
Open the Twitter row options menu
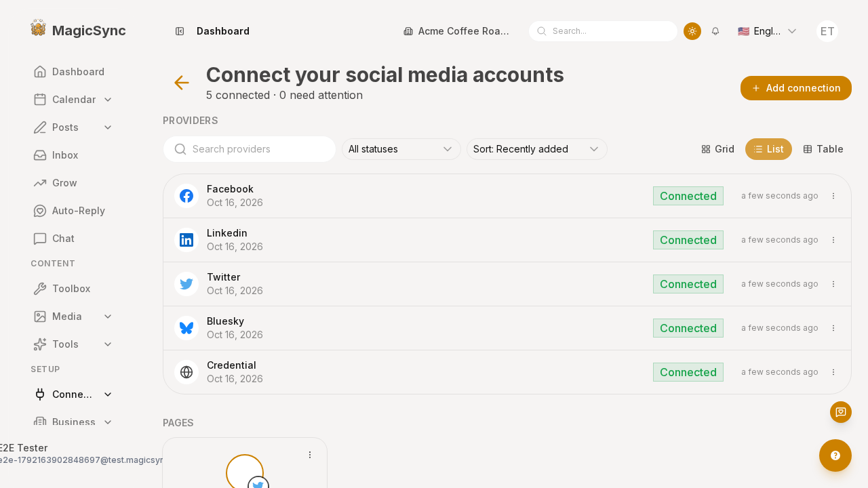click(833, 284)
